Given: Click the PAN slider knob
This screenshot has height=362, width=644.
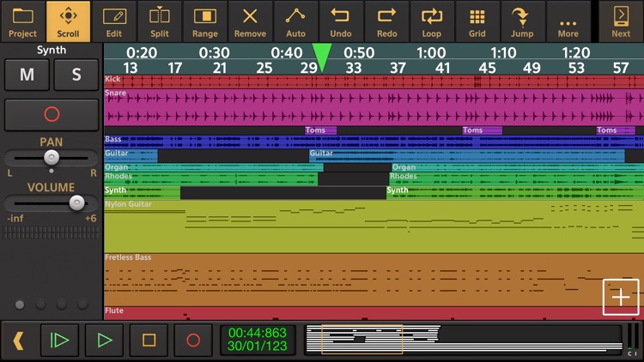Looking at the screenshot, I should tap(52, 157).
